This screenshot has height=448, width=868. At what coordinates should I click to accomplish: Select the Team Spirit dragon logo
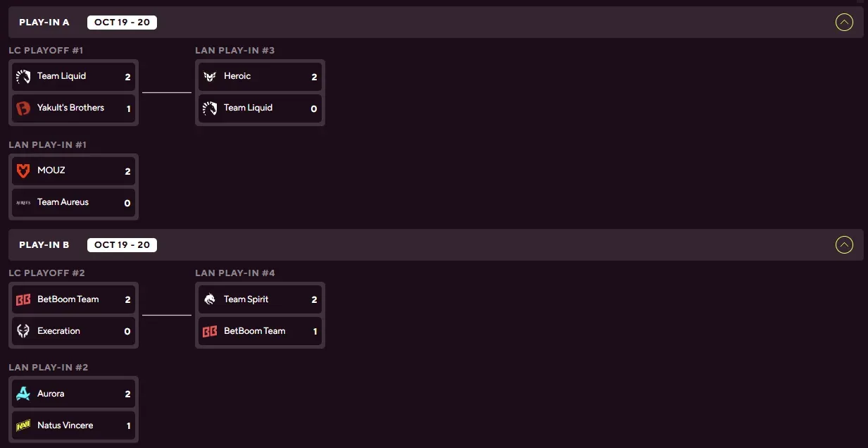coord(208,299)
